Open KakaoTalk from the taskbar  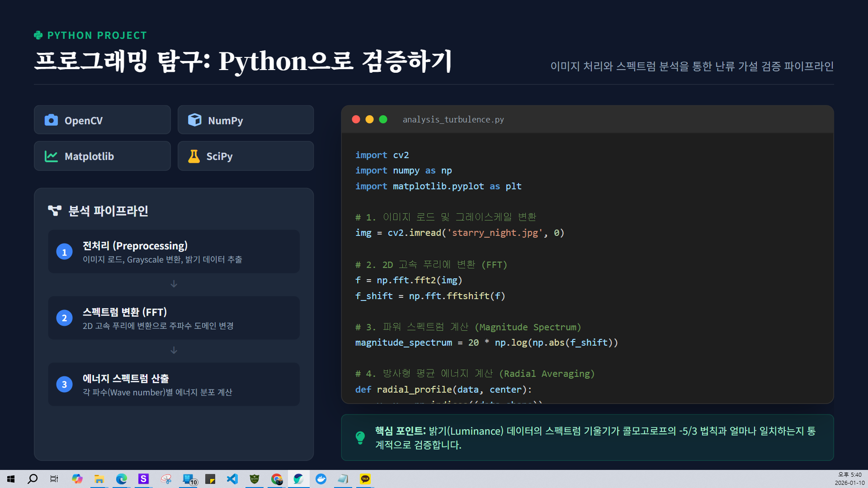click(365, 479)
